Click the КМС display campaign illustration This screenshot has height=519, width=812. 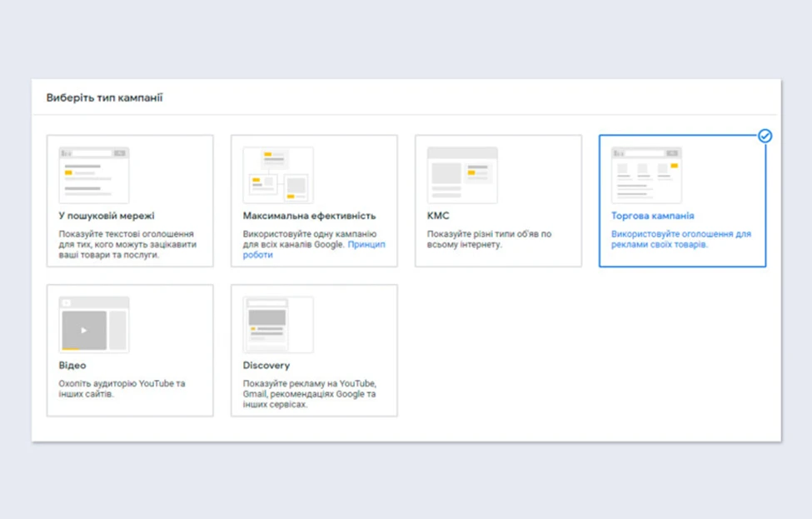pyautogui.click(x=462, y=175)
